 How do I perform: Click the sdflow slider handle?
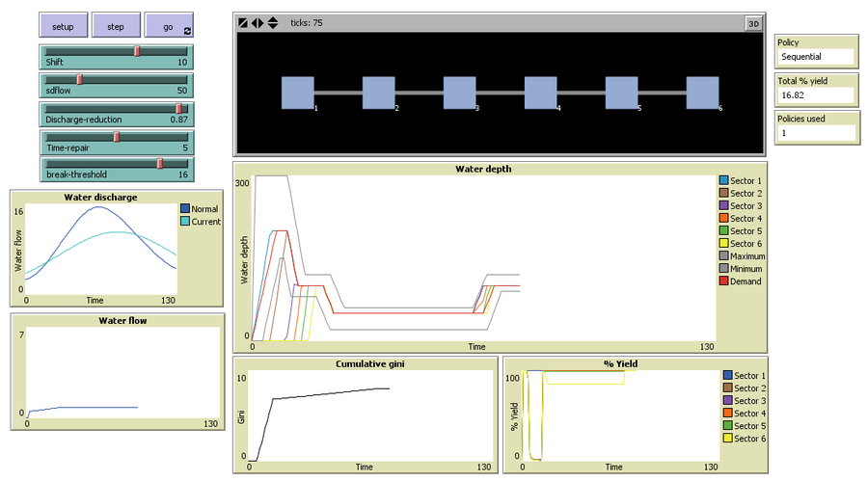80,80
